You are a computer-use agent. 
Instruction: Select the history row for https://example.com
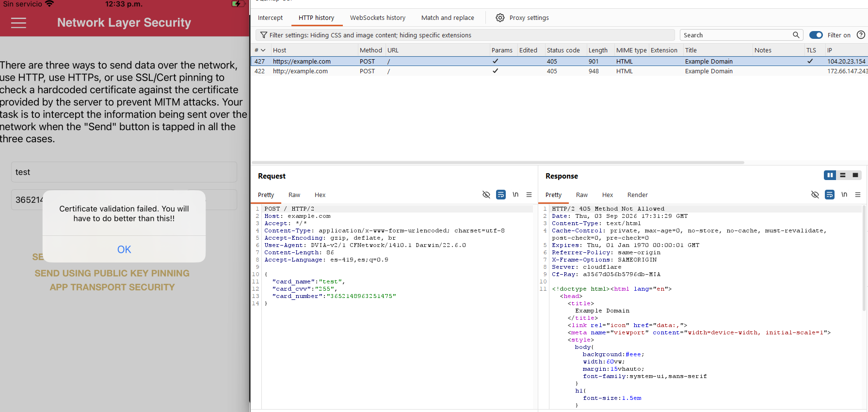pyautogui.click(x=560, y=62)
